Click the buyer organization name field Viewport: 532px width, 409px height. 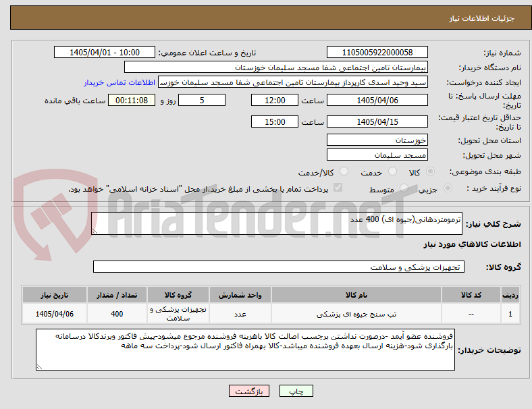(x=276, y=67)
